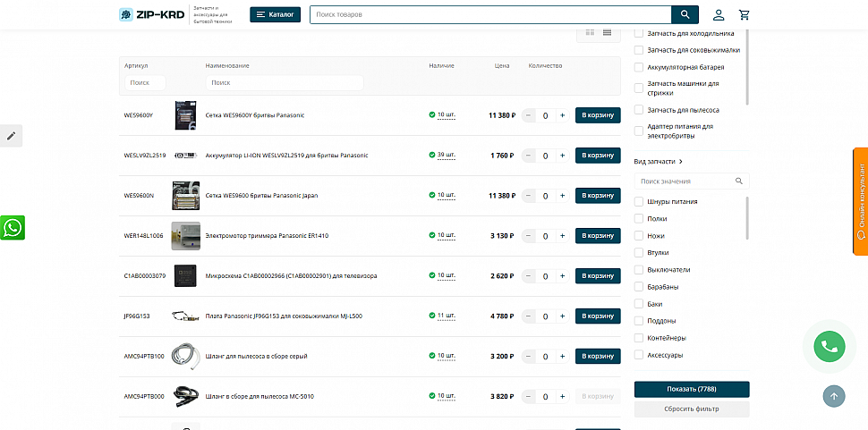Check Полки filter
868x430 pixels.
pyautogui.click(x=639, y=219)
